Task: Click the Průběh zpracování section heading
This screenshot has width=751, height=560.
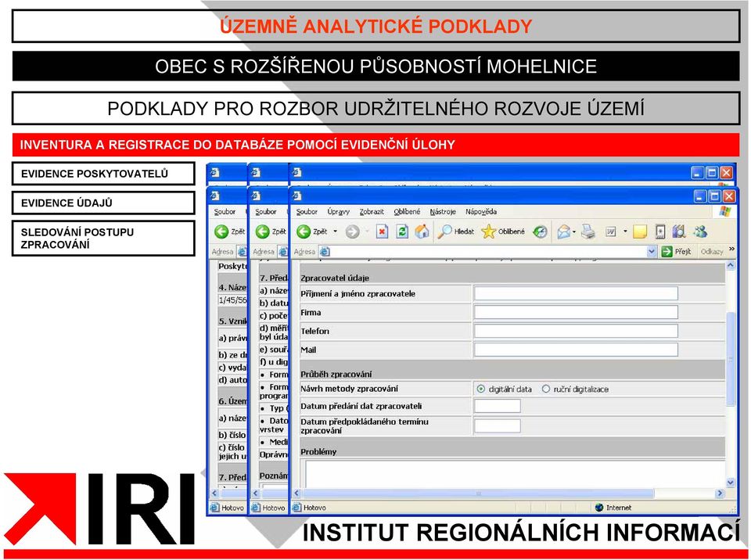Action: [x=336, y=374]
